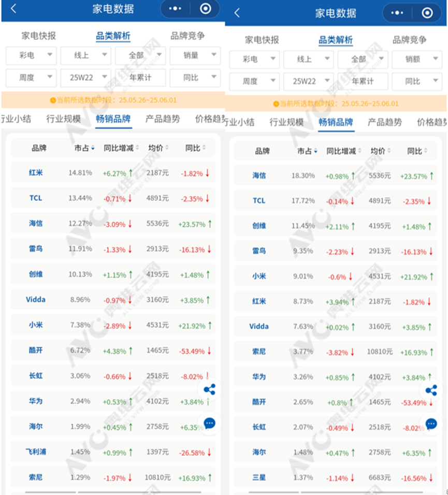448x495 pixels.
Task: Open the three-dot more menu in 销量 screen
Action: pyautogui.click(x=175, y=8)
